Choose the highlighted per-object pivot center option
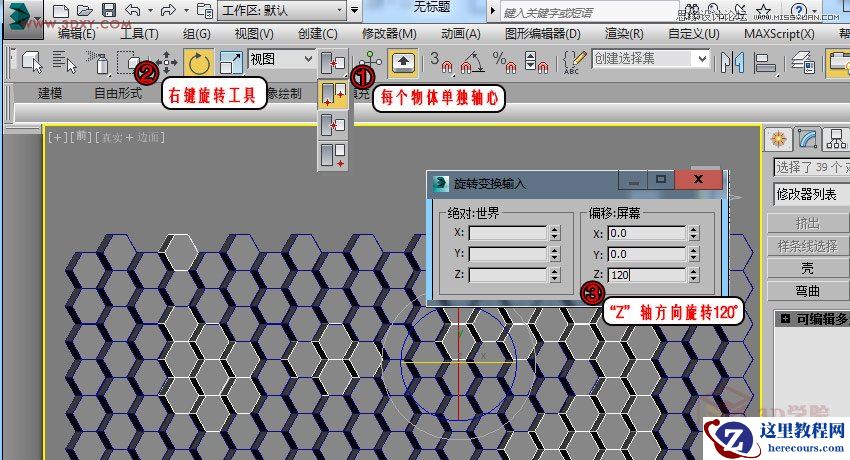Image resolution: width=850 pixels, height=460 pixels. coord(333,95)
